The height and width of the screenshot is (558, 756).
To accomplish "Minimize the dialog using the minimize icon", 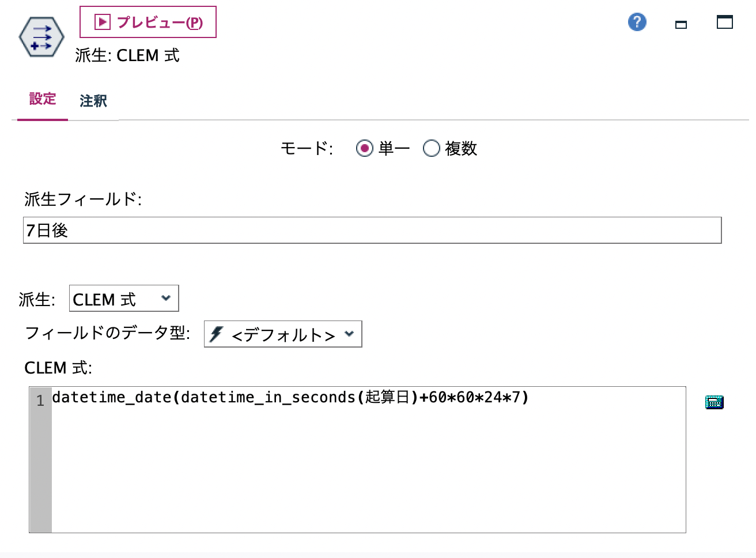I will click(x=680, y=24).
